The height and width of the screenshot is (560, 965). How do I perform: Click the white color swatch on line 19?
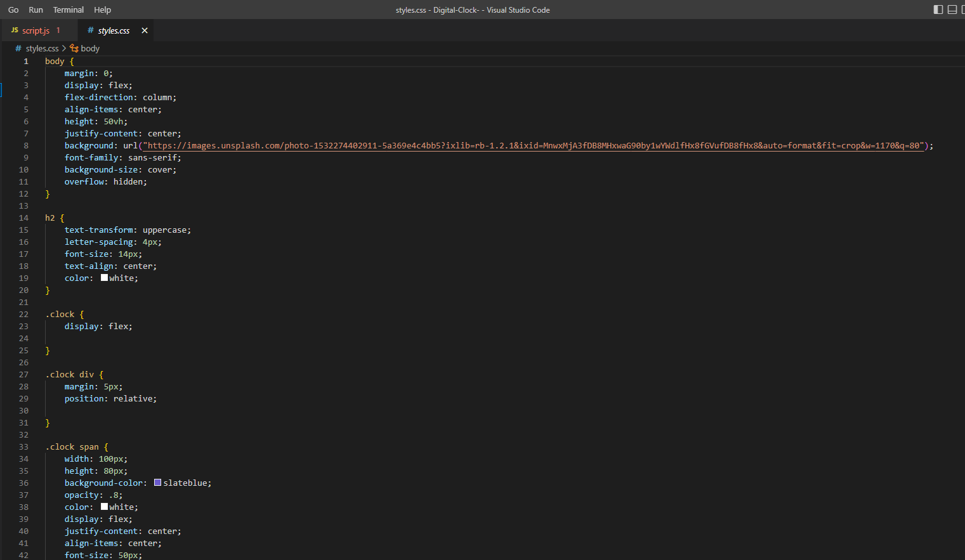pyautogui.click(x=103, y=277)
